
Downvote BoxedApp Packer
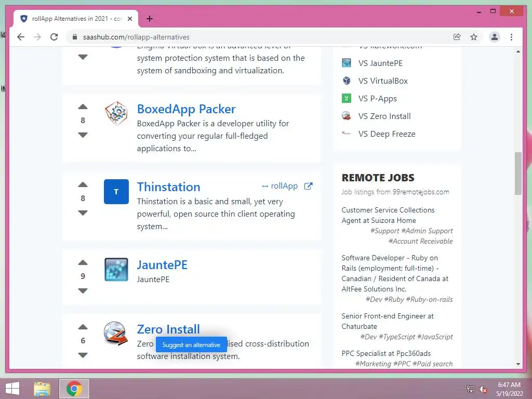83,135
